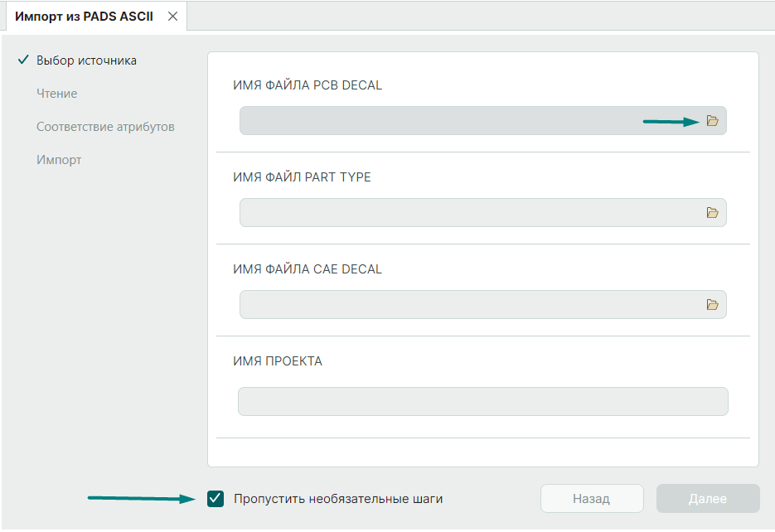Image resolution: width=775 pixels, height=532 pixels.
Task: Open the Соответствие атрибутов step
Action: (105, 127)
